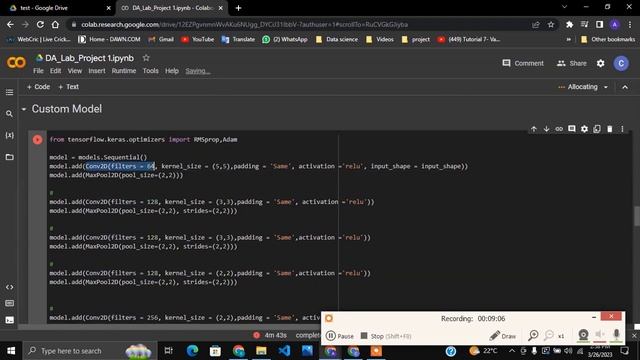Star the DA_Lab_Project notebook

click(x=146, y=58)
